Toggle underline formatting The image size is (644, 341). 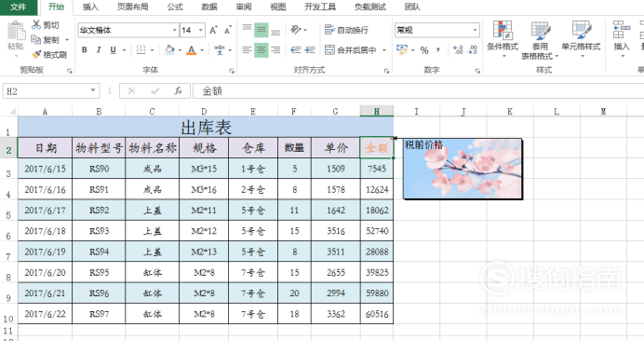click(x=113, y=49)
